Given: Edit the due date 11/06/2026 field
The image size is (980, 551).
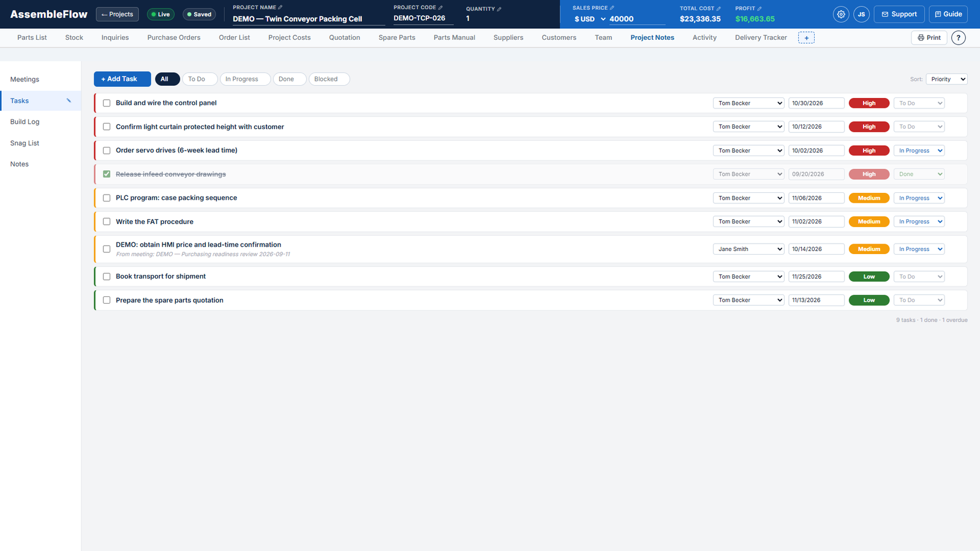Looking at the screenshot, I should [816, 198].
